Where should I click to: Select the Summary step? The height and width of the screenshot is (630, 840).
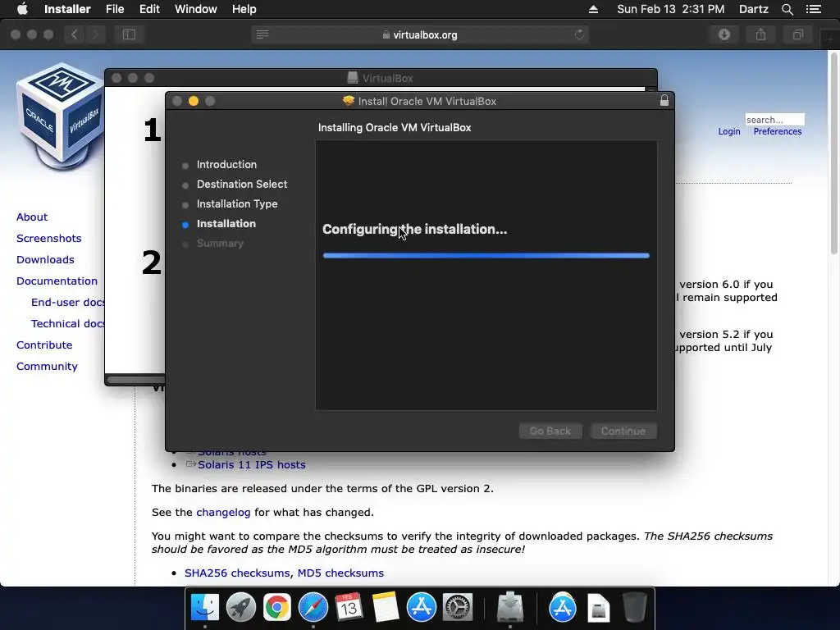(220, 243)
